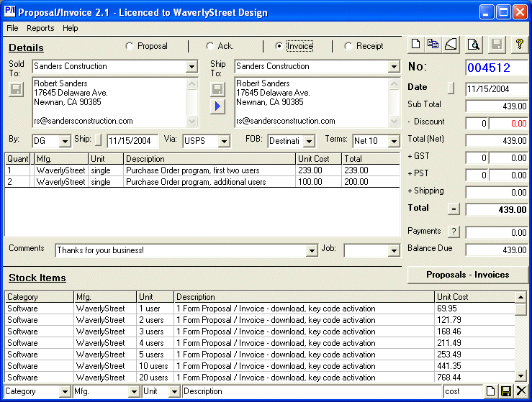Open the Mfg. filter dropdown at bottom
The width and height of the screenshot is (532, 402).
135,391
